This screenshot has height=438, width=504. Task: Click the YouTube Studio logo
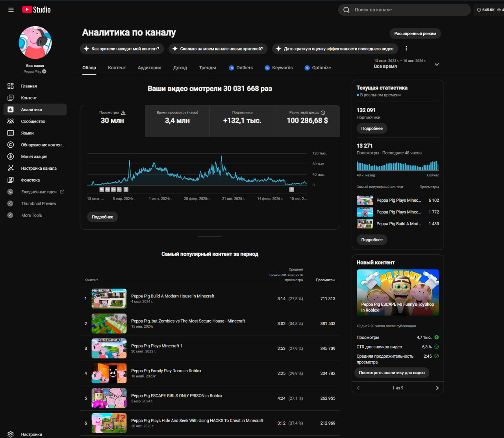click(x=36, y=10)
